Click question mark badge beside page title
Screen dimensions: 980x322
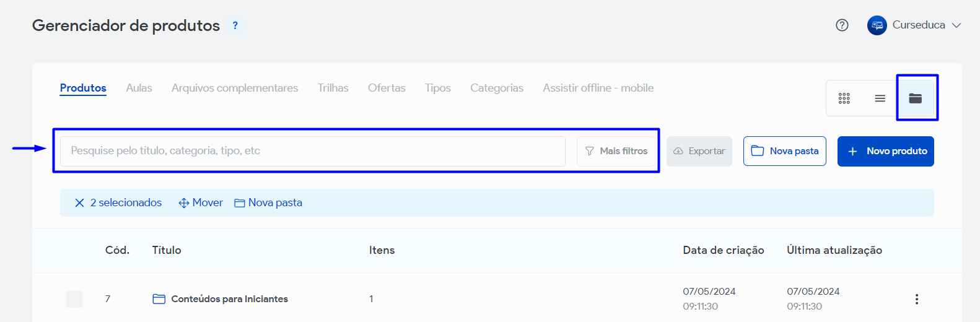235,25
